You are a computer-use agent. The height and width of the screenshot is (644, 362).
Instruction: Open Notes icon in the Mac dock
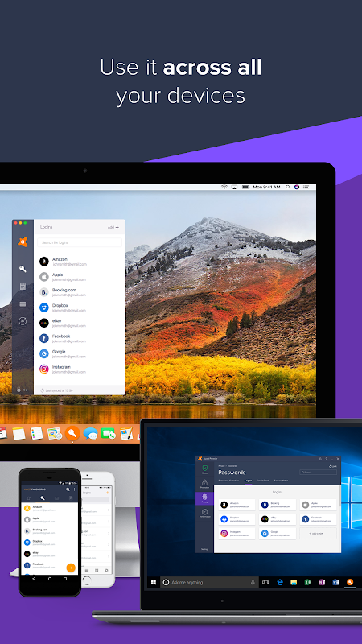coord(19,433)
